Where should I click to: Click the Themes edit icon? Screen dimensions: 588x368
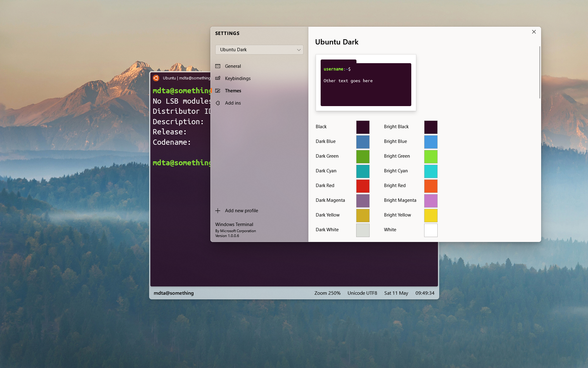tap(218, 91)
